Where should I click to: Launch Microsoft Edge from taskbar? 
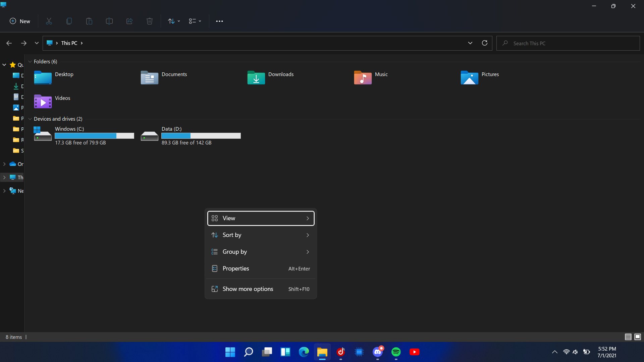[x=304, y=352]
